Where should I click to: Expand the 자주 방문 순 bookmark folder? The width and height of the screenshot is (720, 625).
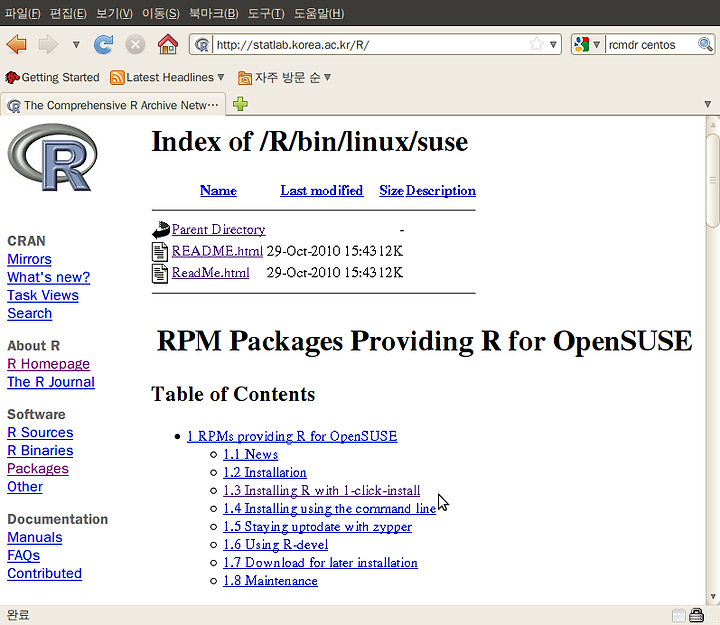point(285,77)
